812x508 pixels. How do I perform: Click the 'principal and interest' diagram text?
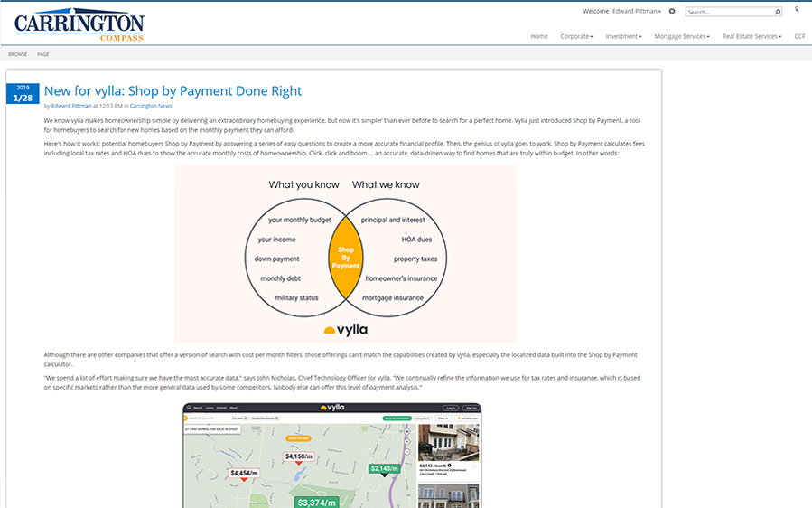(x=393, y=220)
